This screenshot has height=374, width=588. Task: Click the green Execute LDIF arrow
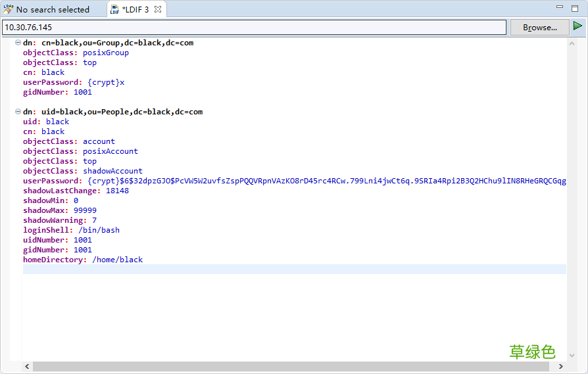click(x=577, y=26)
